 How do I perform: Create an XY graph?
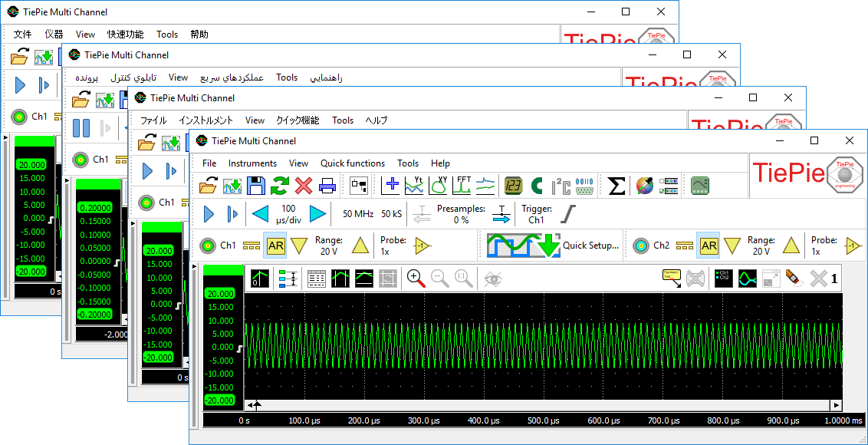(438, 186)
